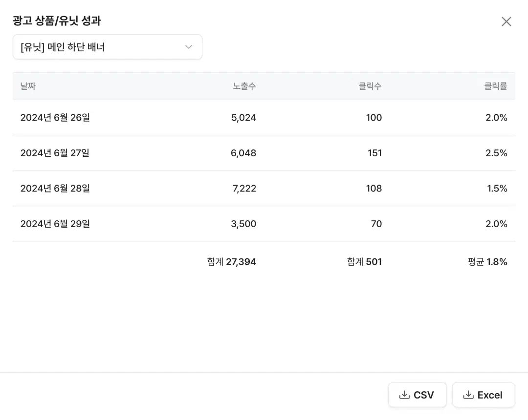
Task: Click the download icon beside Excel
Action: click(468, 395)
